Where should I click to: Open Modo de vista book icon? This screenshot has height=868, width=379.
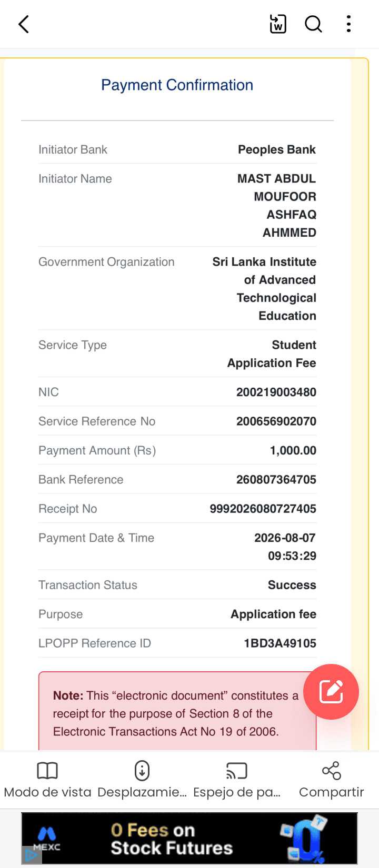click(47, 771)
